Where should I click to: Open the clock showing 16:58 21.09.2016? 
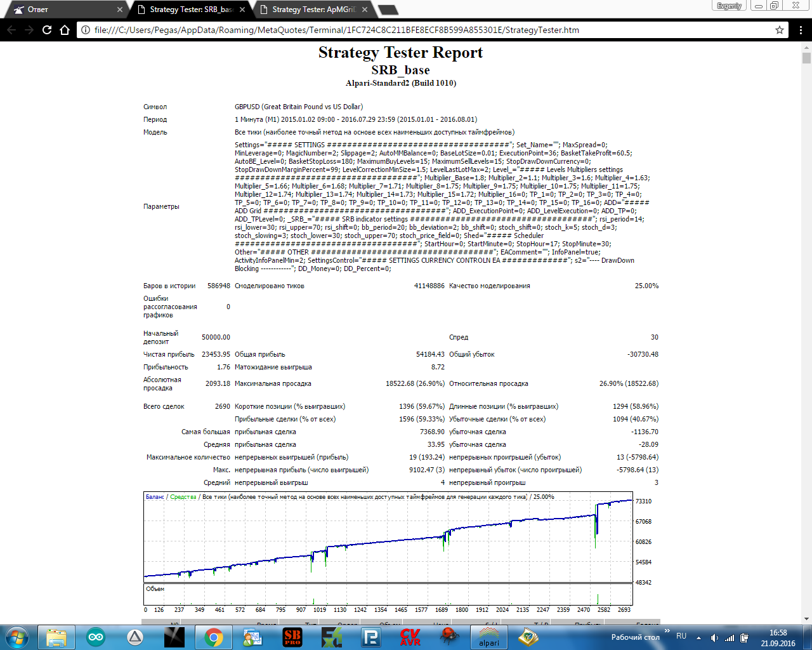(x=778, y=638)
